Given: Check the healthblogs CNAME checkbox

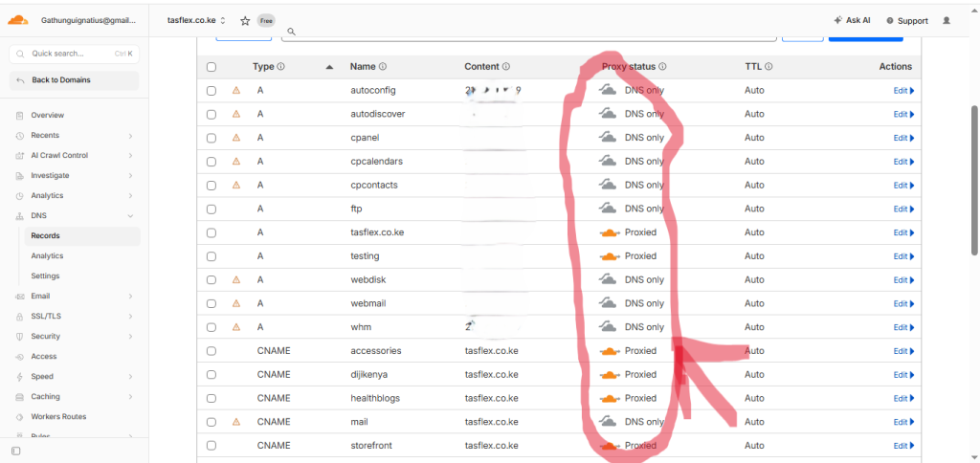Looking at the screenshot, I should (x=212, y=399).
